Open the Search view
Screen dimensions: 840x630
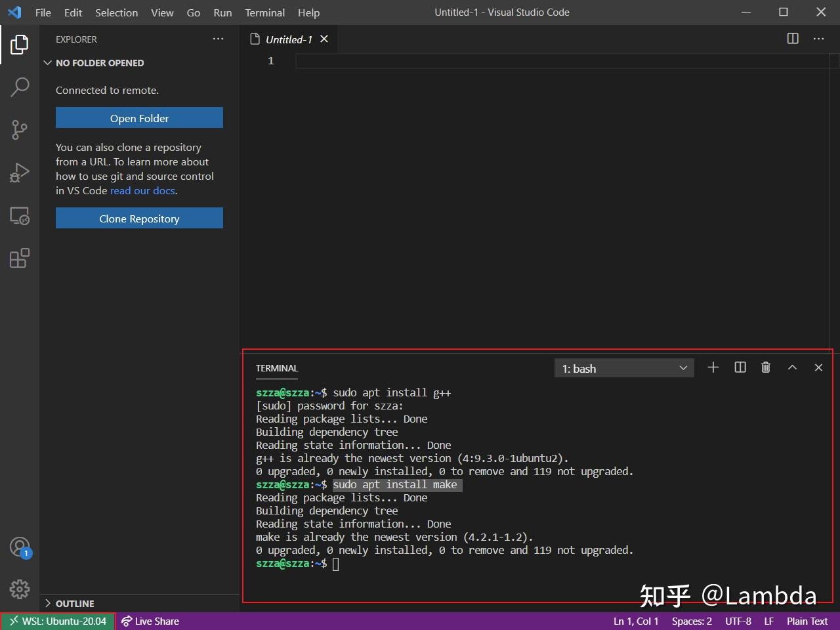[19, 87]
